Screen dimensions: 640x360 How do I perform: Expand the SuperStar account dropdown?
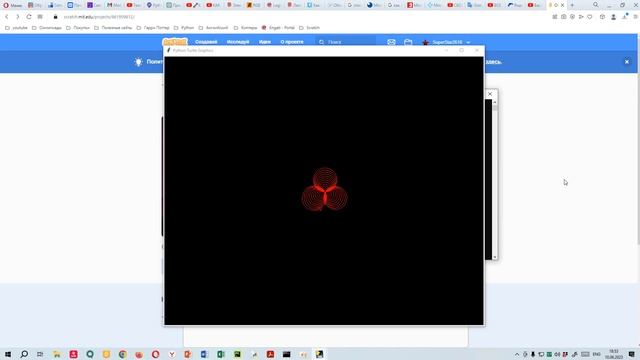[x=447, y=42]
